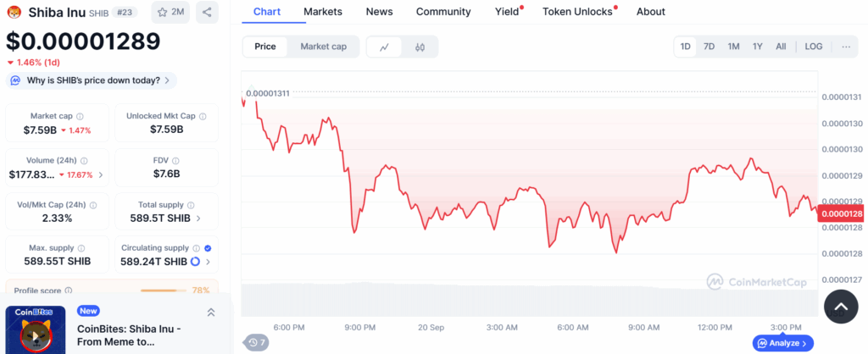Show info for Profile score
The width and height of the screenshot is (868, 354).
tap(68, 290)
